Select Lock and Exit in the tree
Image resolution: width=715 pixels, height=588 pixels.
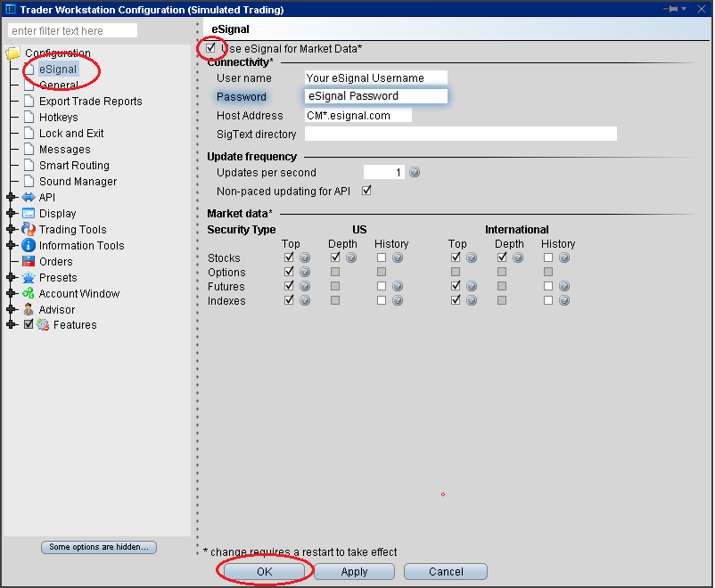(x=71, y=133)
